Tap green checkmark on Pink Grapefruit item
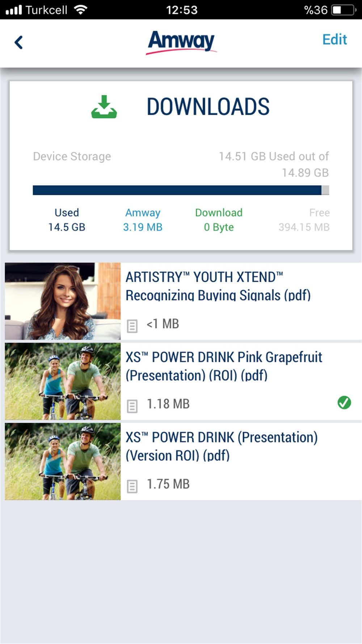Viewport: 362px width, 644px height. coord(344,402)
